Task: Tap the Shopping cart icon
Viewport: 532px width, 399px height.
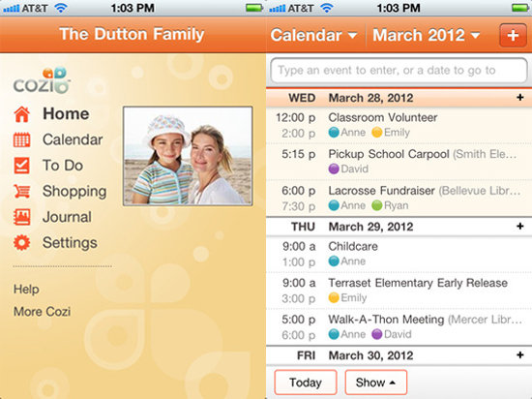Action: point(21,191)
